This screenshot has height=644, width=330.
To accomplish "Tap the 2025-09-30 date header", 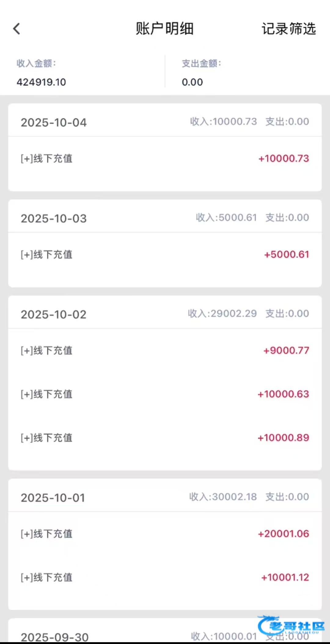I will click(55, 636).
